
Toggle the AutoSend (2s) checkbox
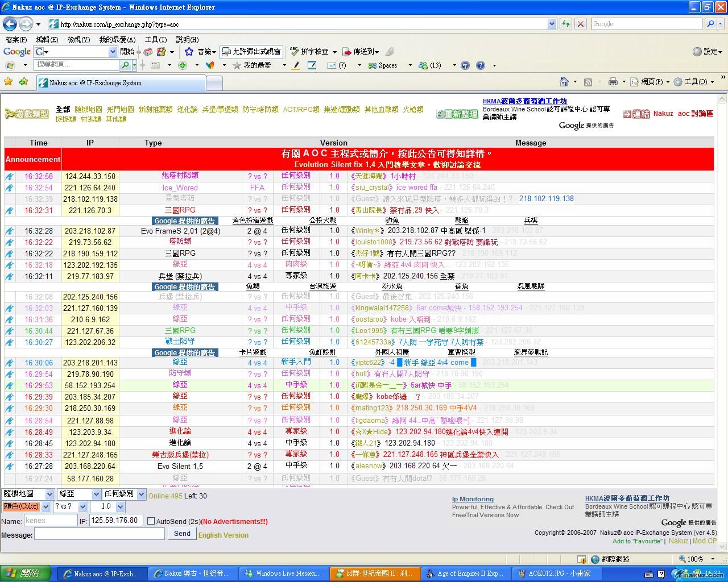(x=151, y=521)
